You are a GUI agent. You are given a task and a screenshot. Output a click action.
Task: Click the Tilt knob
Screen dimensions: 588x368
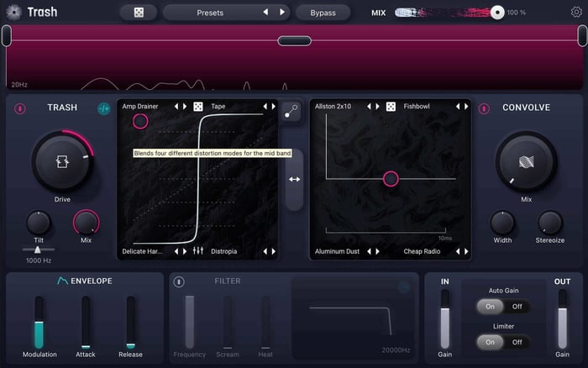click(x=39, y=223)
